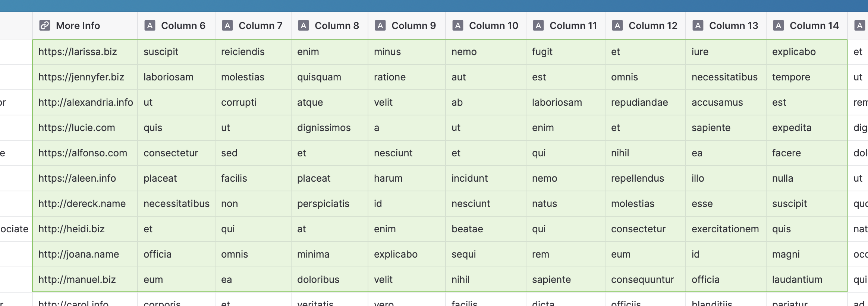The image size is (868, 306).
Task: Click the More Info column header
Action: point(85,25)
